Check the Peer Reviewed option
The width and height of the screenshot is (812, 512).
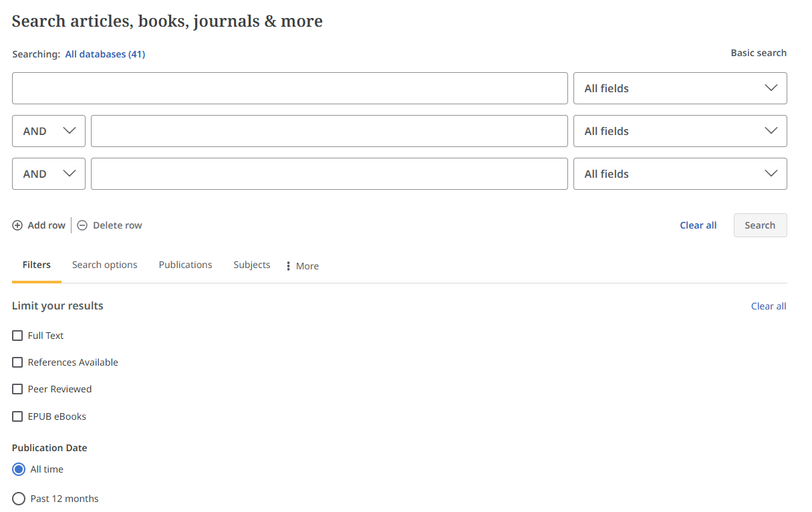click(x=18, y=389)
